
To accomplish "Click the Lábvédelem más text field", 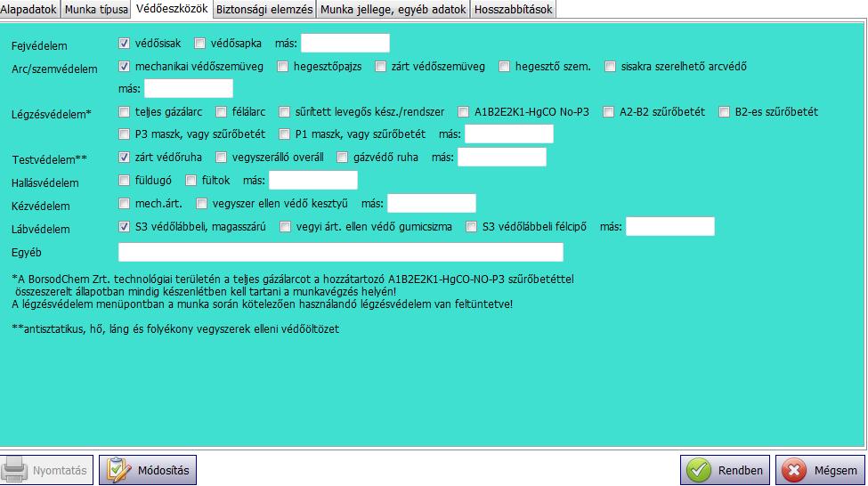I will pos(670,227).
